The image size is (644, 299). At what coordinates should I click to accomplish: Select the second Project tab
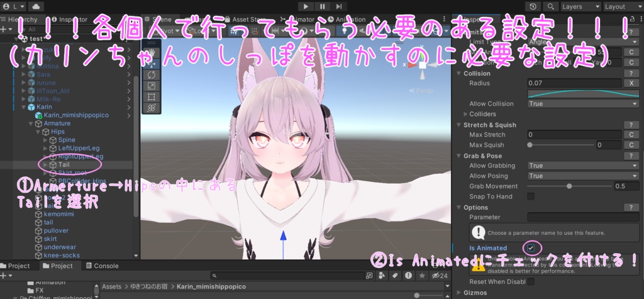pos(57,266)
